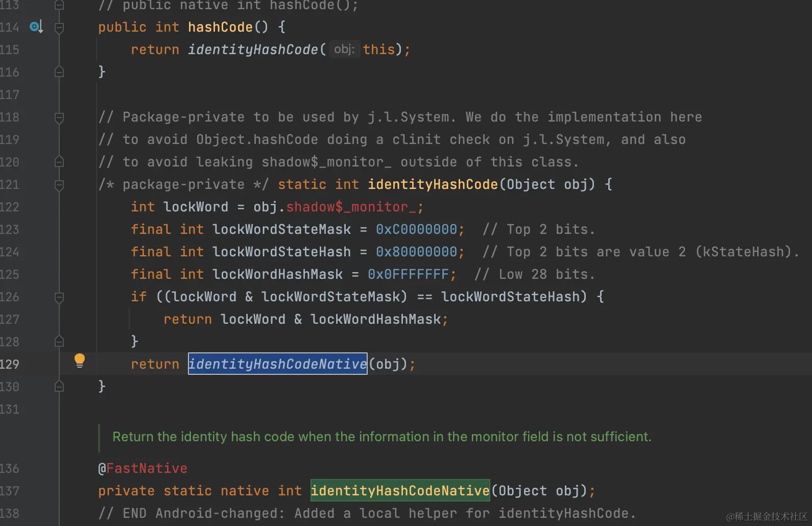The width and height of the screenshot is (812, 526).
Task: Click the fold marker at line 113
Action: coord(59,5)
